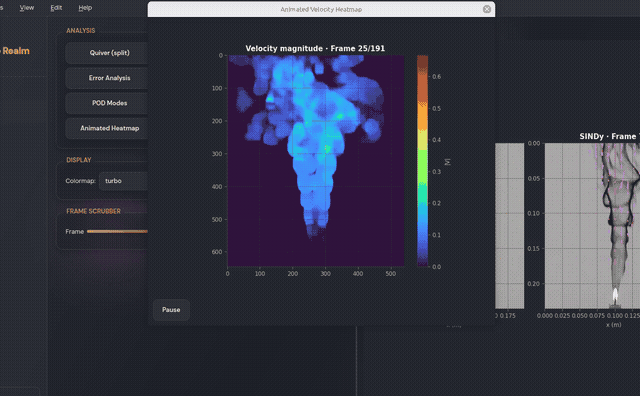This screenshot has width=640, height=396.
Task: Open the Edit menu
Action: [56, 8]
